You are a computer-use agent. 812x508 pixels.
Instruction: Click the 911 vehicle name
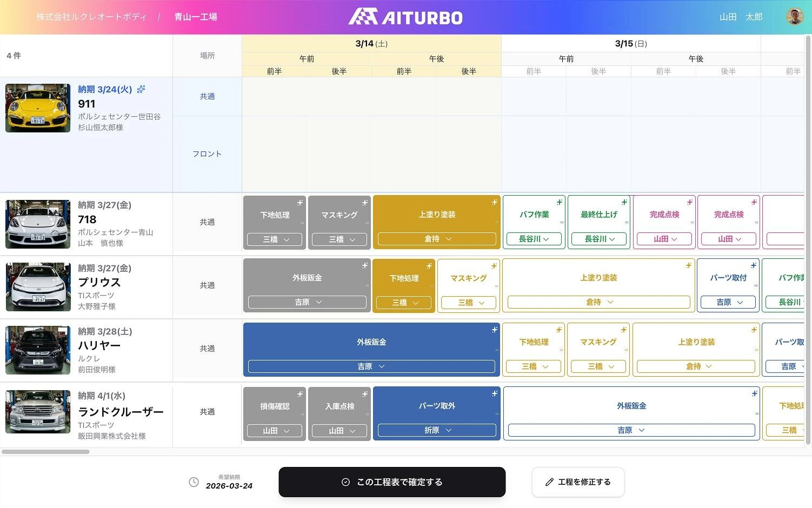point(86,104)
